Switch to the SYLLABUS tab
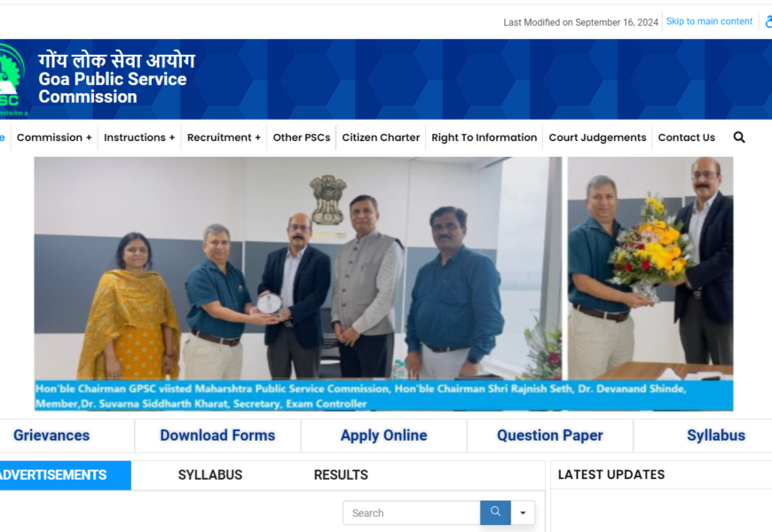 tap(210, 475)
